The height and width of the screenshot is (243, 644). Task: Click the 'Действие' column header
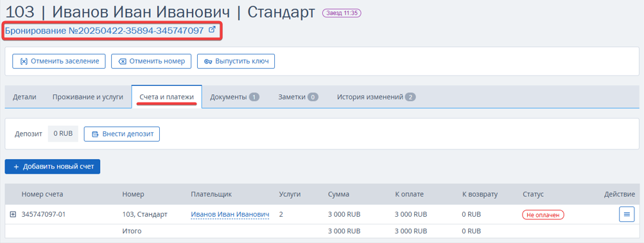(x=620, y=194)
